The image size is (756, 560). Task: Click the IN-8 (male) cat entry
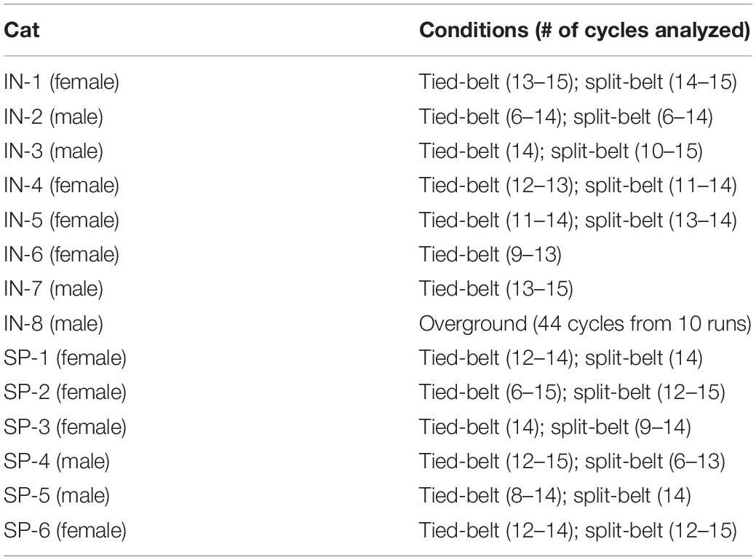point(54,323)
